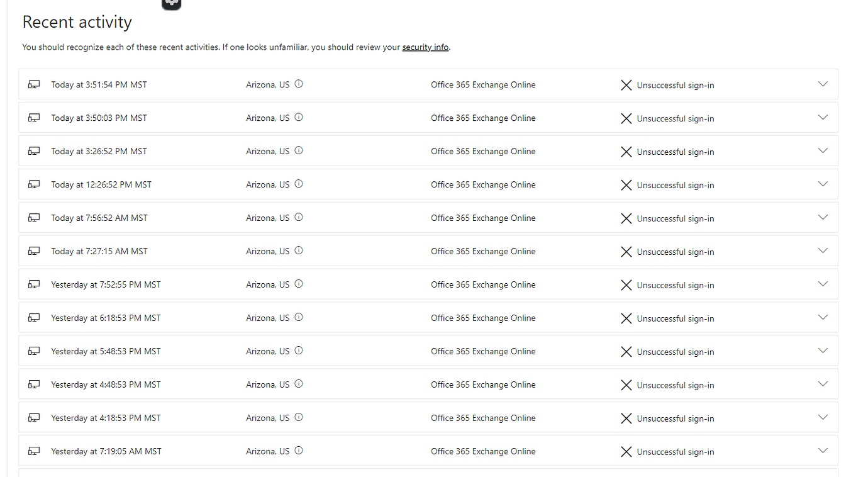Click the device icon for today's 3:51 PM activity
The image size is (868, 477).
33,84
